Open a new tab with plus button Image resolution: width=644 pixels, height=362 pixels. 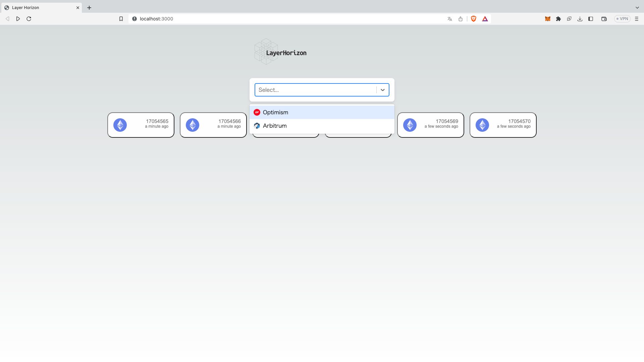pyautogui.click(x=89, y=7)
